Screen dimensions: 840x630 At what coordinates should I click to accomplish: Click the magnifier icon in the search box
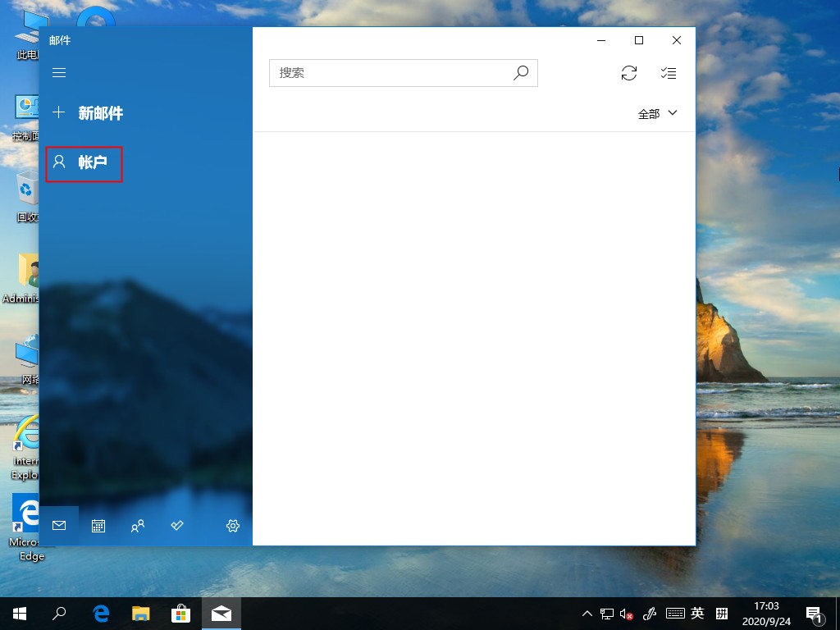521,73
